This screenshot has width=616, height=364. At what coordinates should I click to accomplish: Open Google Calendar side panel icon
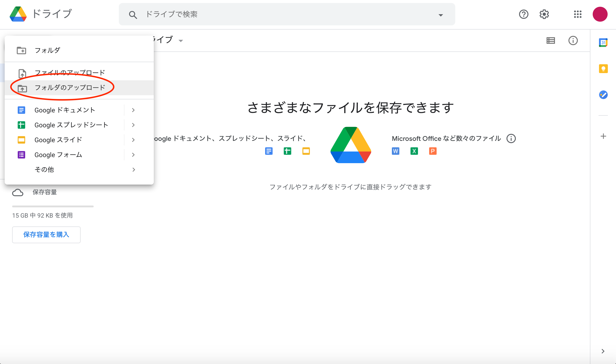click(603, 42)
